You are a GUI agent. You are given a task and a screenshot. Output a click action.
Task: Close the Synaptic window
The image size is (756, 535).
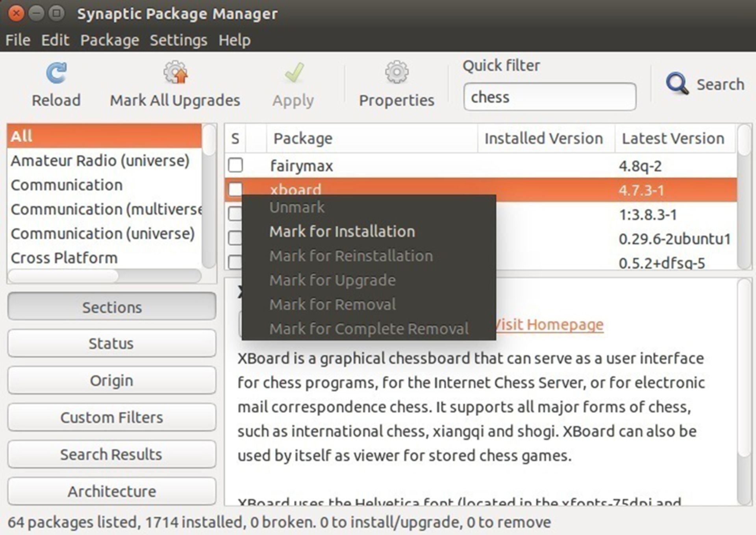point(16,14)
